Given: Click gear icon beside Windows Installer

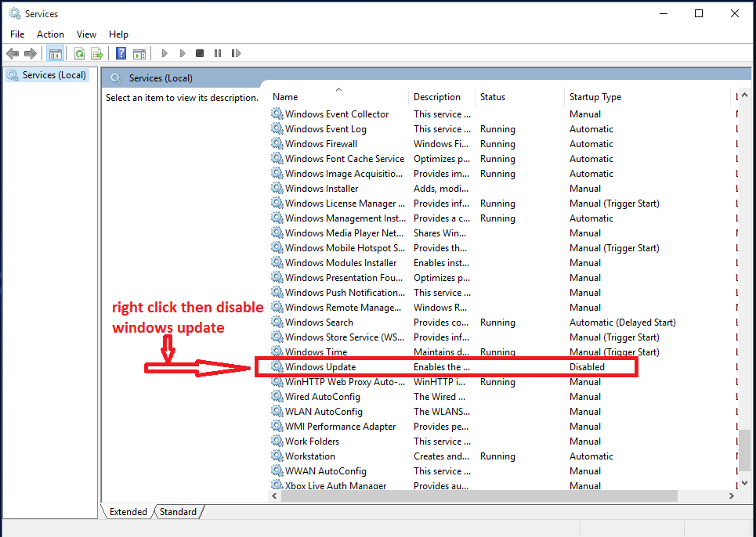Looking at the screenshot, I should [x=277, y=188].
